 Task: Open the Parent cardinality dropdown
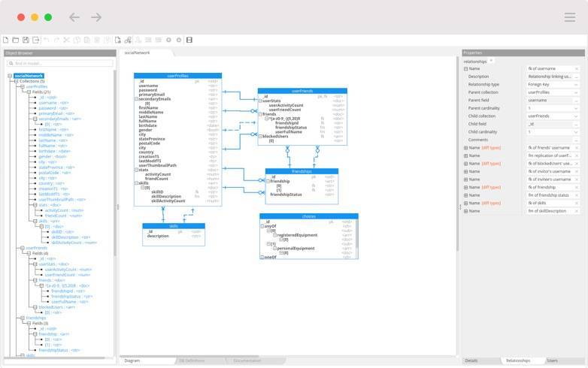tap(577, 108)
